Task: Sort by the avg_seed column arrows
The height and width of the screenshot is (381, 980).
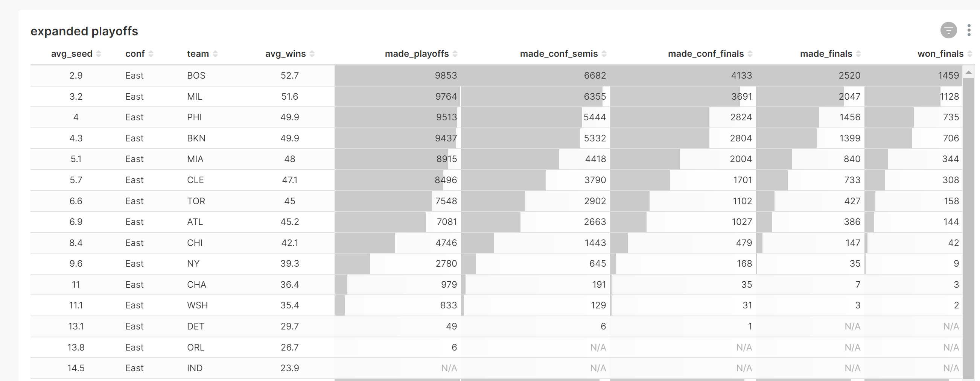Action: click(99, 54)
